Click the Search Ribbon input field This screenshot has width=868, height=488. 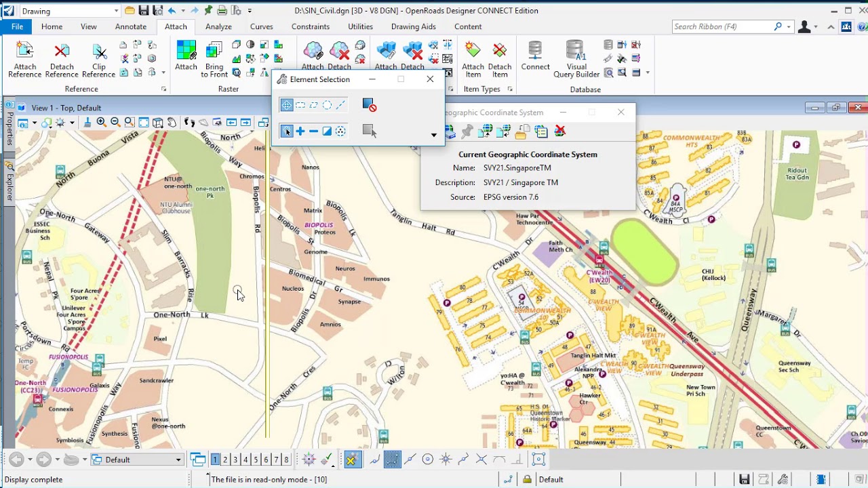coord(727,26)
